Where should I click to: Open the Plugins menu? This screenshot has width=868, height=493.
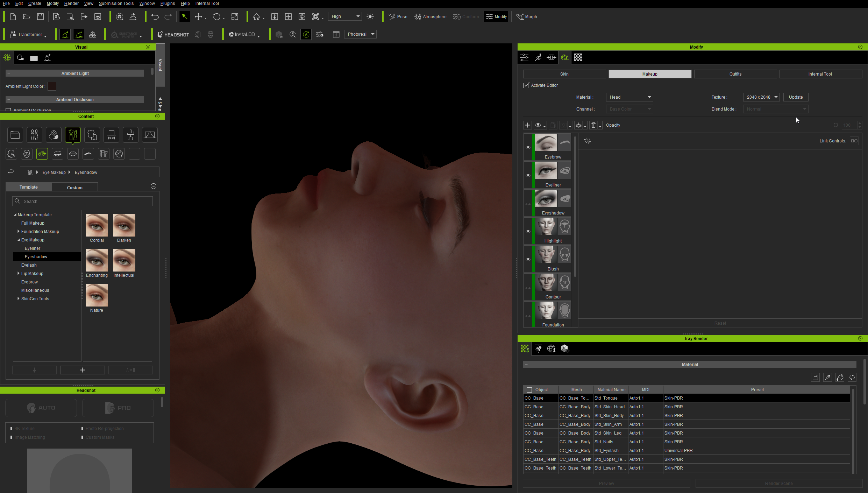168,3
